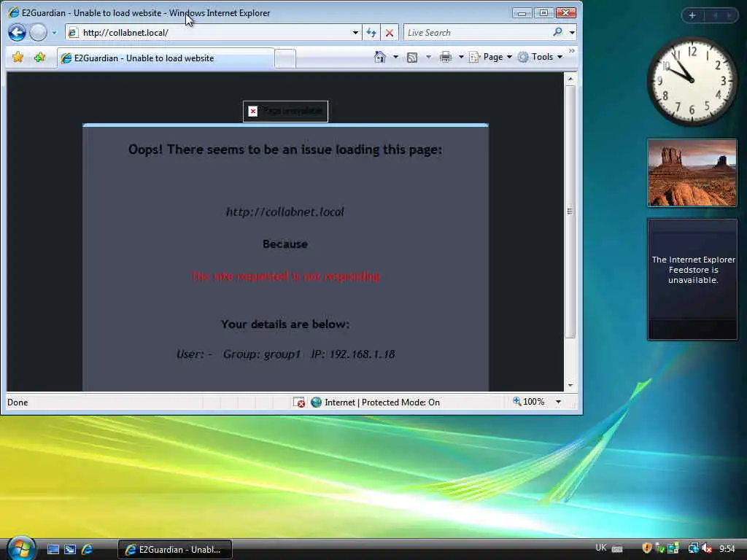747x560 pixels.
Task: Click Switch between windows quick launch icon
Action: tap(70, 550)
